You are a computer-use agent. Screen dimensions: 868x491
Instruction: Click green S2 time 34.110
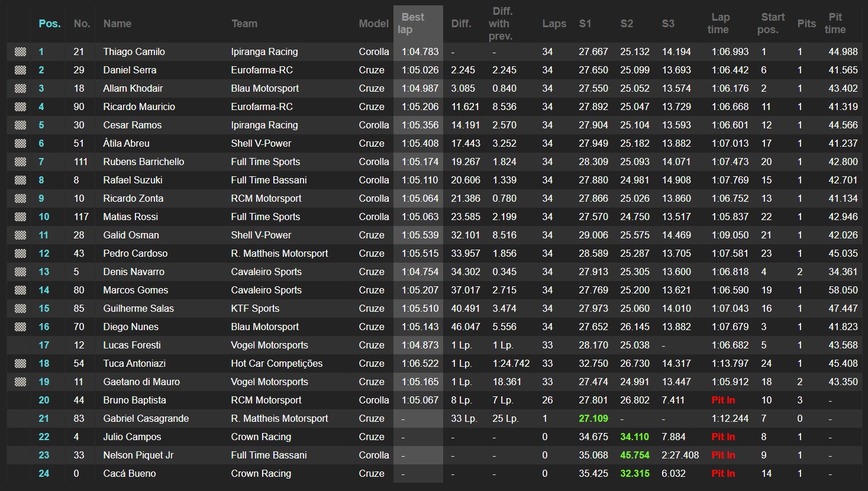635,437
